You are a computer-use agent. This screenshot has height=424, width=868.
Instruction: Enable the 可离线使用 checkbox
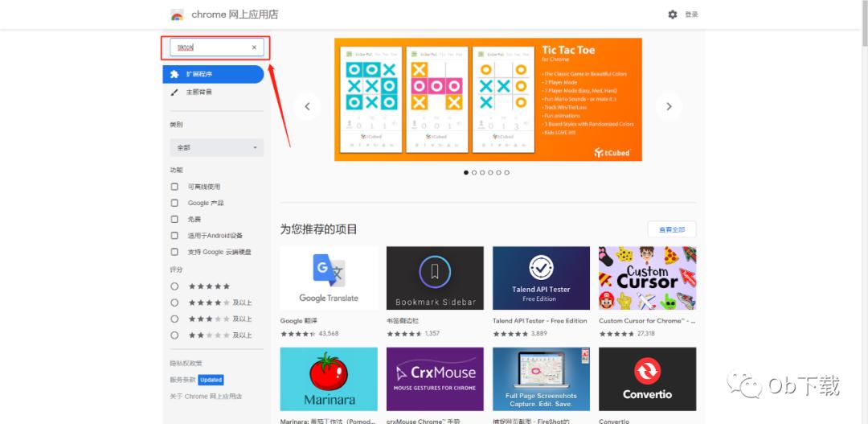(x=175, y=187)
